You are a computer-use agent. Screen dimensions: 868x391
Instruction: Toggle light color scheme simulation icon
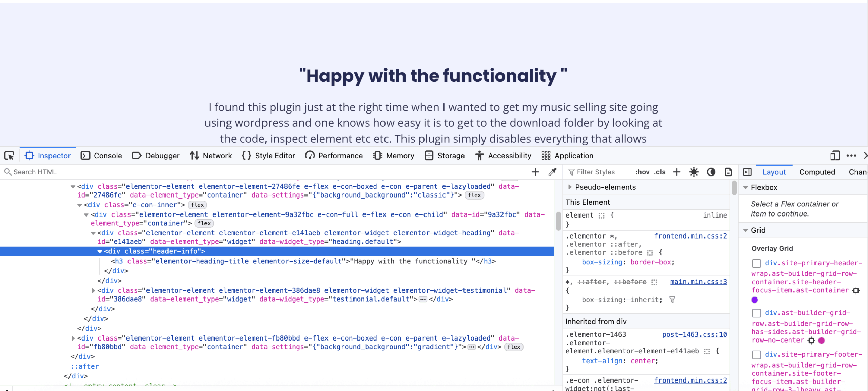click(694, 172)
